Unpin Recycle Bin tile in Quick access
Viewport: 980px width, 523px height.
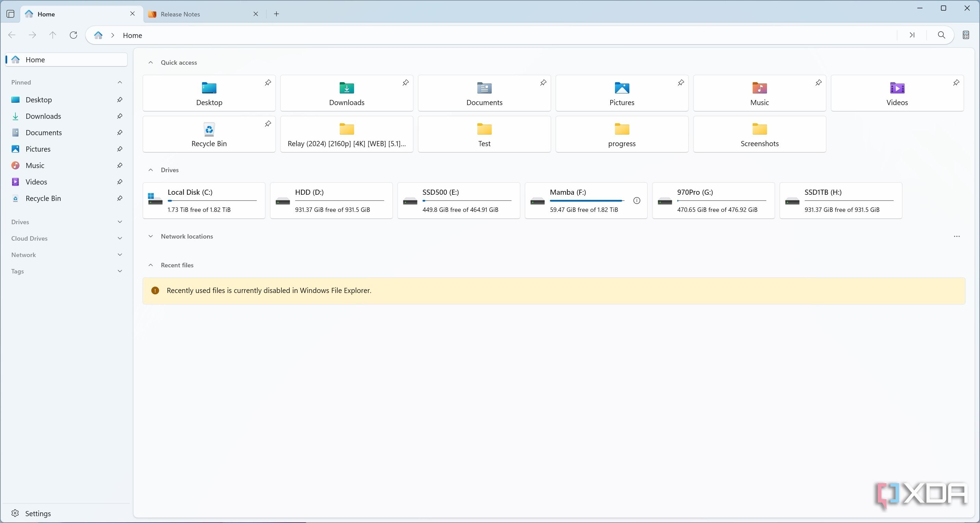coord(268,124)
